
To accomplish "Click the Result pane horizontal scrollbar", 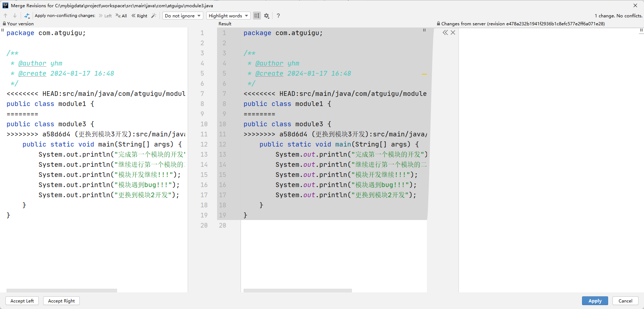I will click(297, 290).
